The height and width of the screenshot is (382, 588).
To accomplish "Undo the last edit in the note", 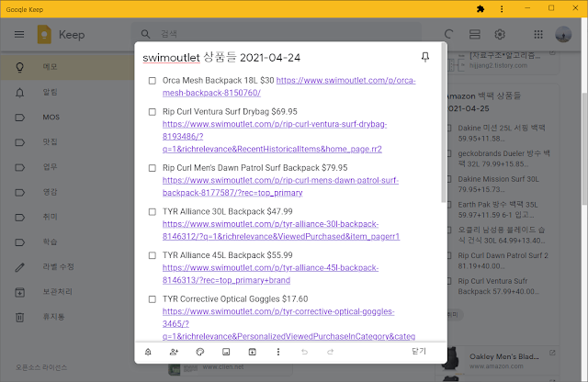I will point(304,352).
